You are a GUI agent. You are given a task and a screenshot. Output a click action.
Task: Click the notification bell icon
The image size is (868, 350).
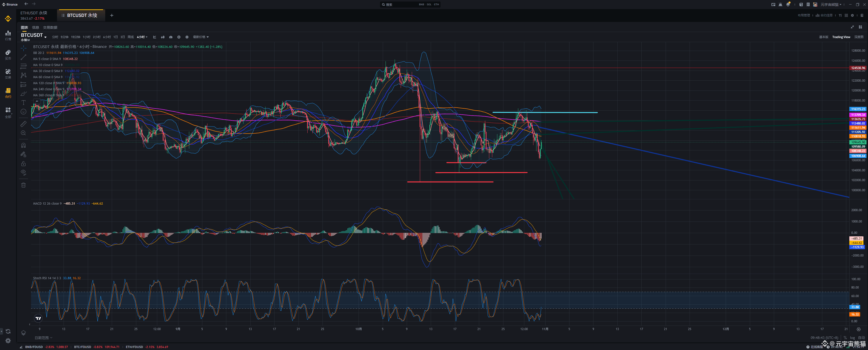click(x=788, y=4)
